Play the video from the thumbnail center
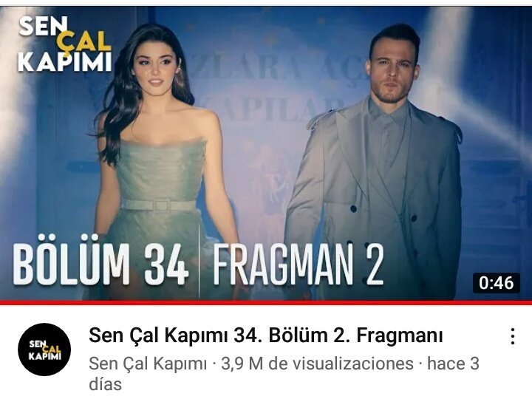Screen dimensions: 532x402 pos(266,154)
